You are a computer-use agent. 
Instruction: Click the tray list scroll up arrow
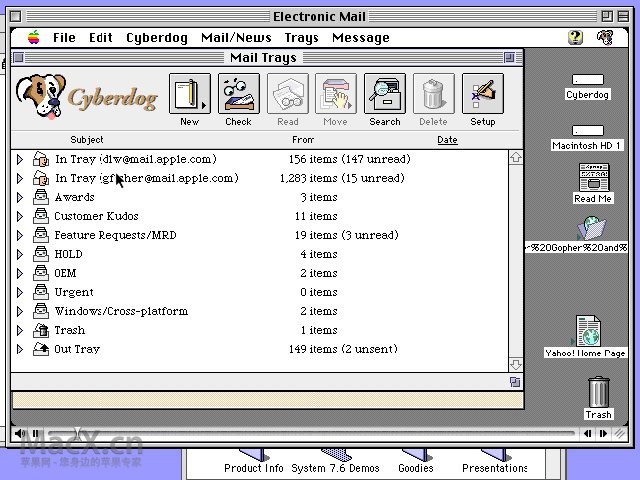pyautogui.click(x=516, y=157)
